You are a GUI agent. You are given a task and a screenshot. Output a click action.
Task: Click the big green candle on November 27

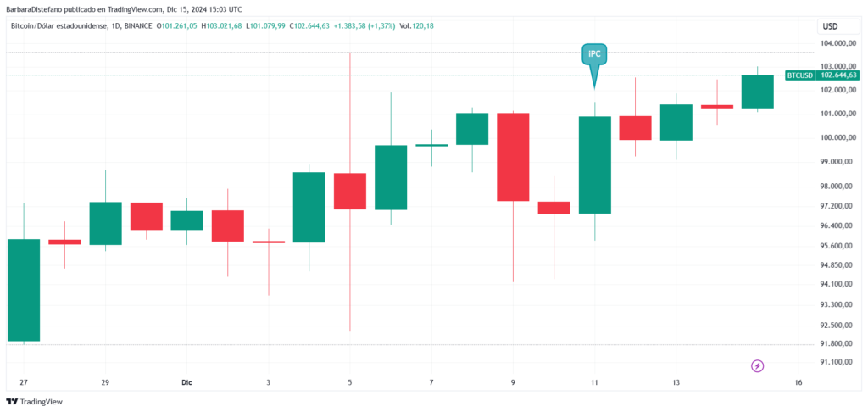tap(24, 290)
